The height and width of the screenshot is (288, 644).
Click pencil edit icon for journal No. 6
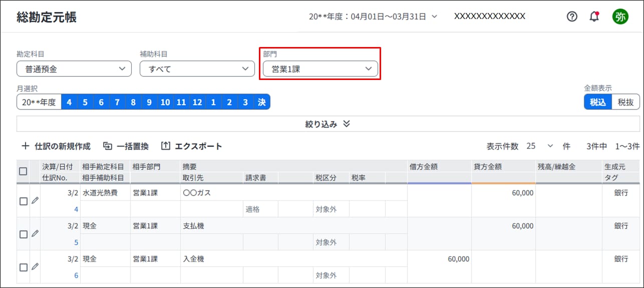tap(35, 266)
